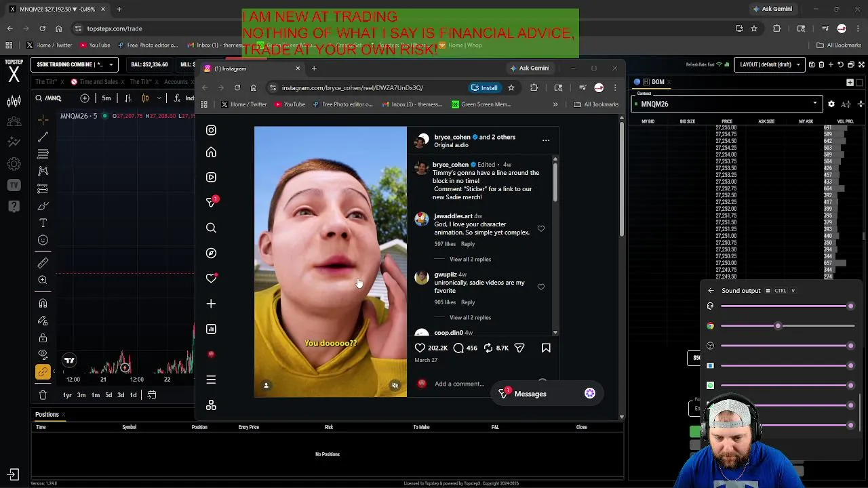
Task: Create a new Instagram post (plus icon)
Action: click(x=211, y=304)
